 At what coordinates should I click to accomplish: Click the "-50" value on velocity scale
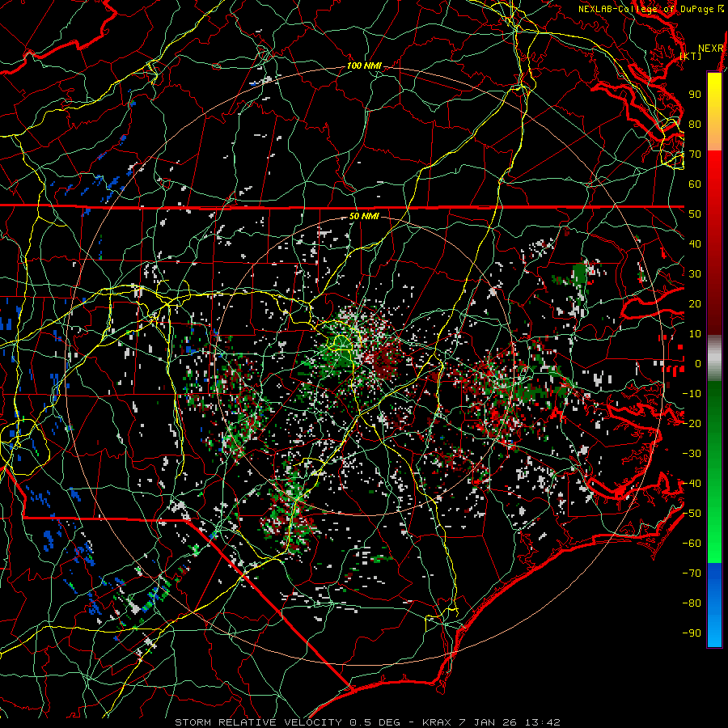(x=692, y=514)
